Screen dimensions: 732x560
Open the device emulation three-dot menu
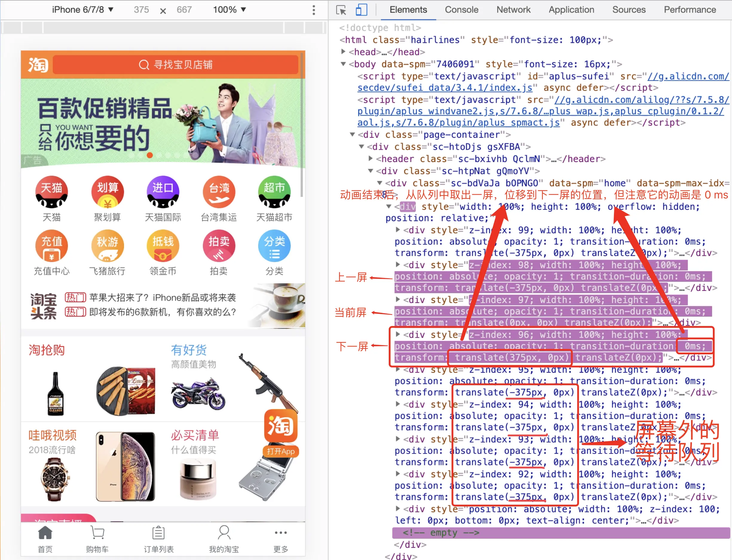click(x=313, y=10)
